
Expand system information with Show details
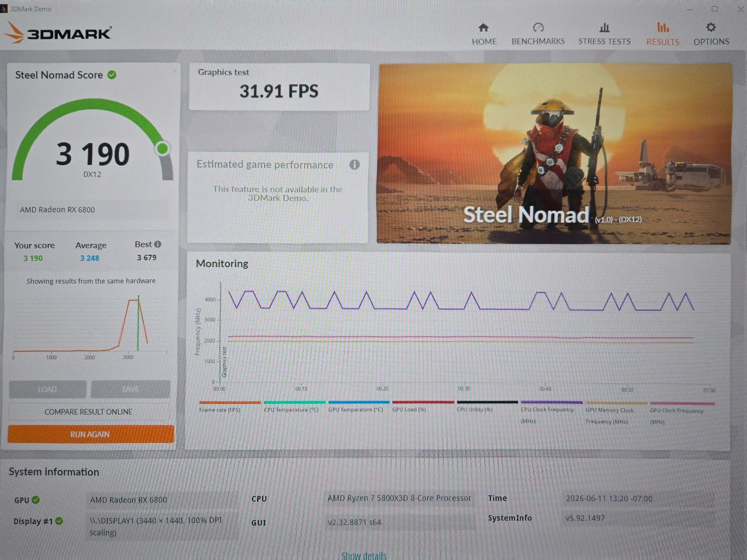tap(363, 555)
